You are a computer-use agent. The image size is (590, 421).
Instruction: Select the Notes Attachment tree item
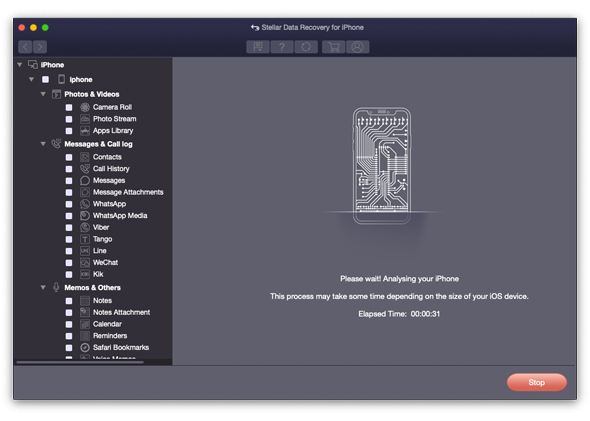click(x=121, y=312)
